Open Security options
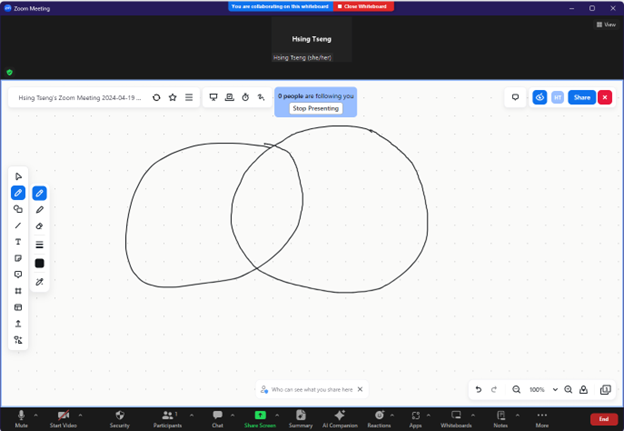Screen dimensions: 624x431 click(x=119, y=419)
